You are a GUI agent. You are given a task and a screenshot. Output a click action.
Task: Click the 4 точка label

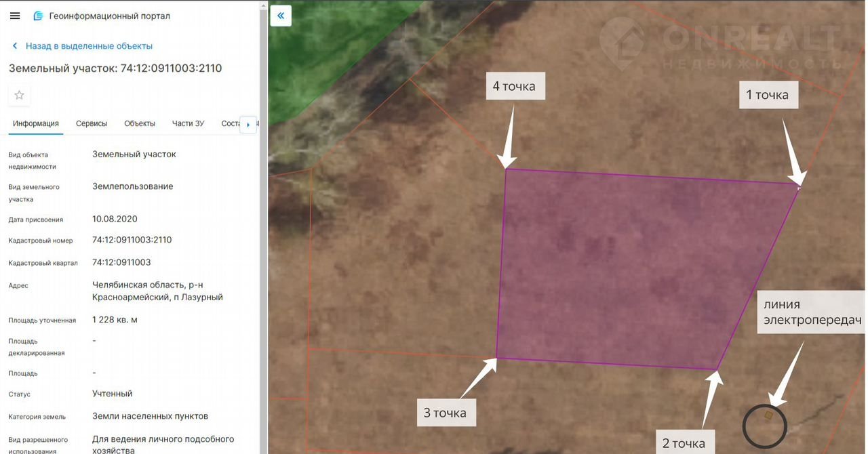[x=514, y=86]
